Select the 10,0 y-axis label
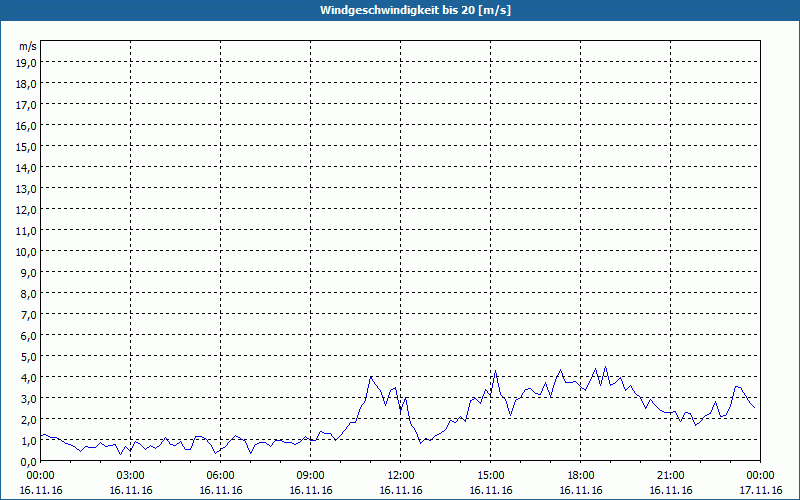This screenshot has width=800, height=500. coord(27,252)
